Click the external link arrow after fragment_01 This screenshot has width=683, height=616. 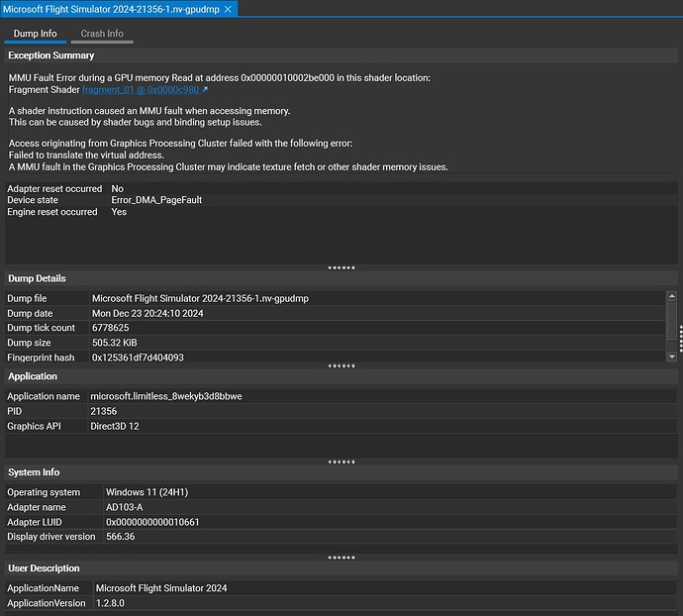point(205,89)
